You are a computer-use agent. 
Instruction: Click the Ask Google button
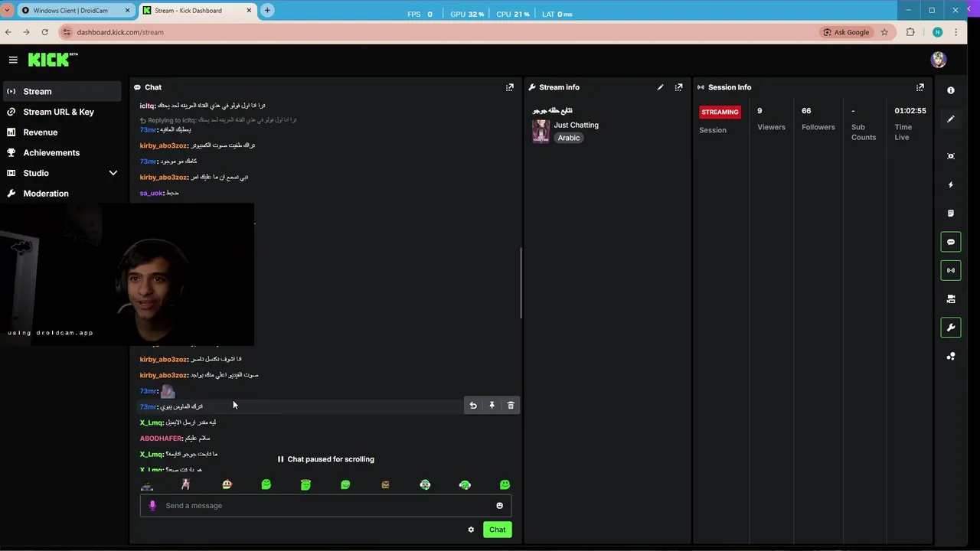pos(846,32)
